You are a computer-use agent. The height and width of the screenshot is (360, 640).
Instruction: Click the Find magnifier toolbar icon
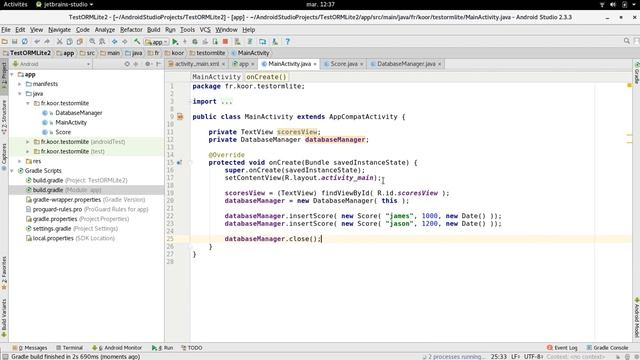click(92, 42)
